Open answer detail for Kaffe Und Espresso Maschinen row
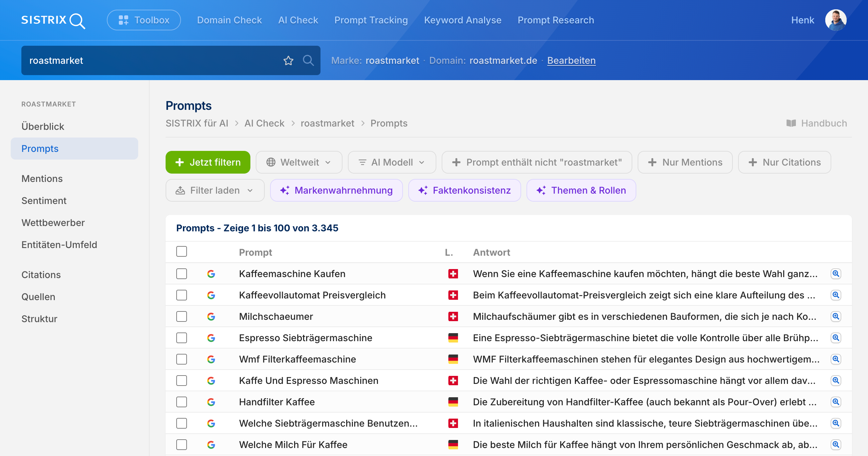The image size is (868, 456). 836,381
